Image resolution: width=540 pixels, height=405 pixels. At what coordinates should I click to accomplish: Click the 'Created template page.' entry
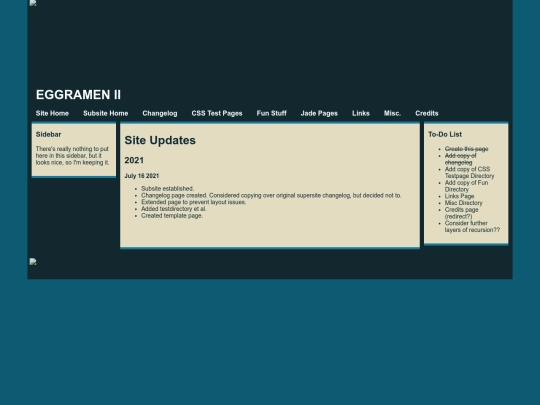pyautogui.click(x=172, y=216)
